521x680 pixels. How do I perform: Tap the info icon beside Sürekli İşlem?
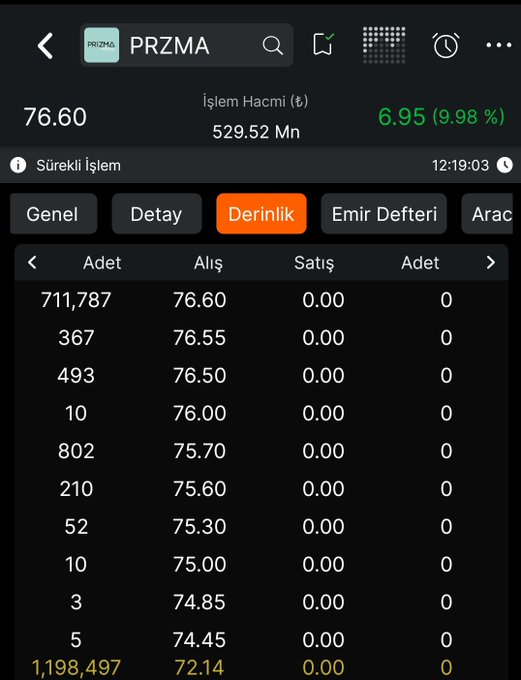click(18, 165)
